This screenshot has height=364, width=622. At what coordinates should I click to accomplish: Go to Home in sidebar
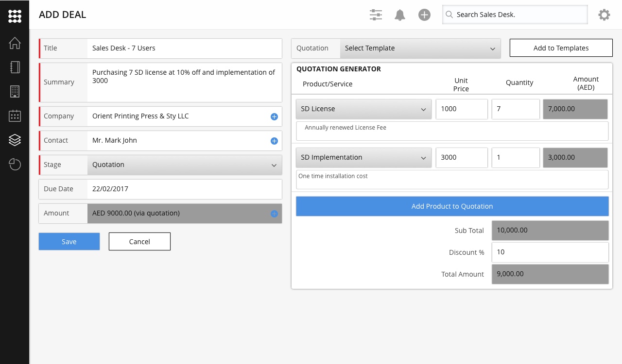[x=15, y=43]
